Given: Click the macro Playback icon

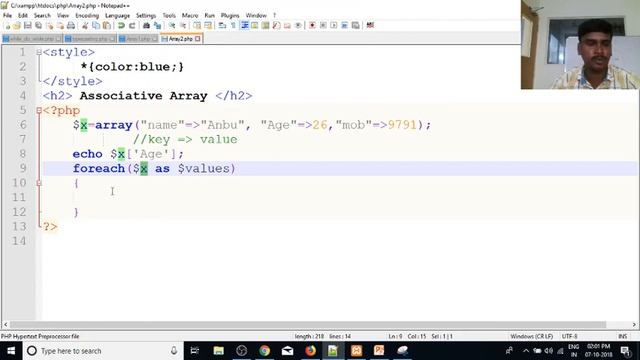Looking at the screenshot, I should tap(333, 26).
